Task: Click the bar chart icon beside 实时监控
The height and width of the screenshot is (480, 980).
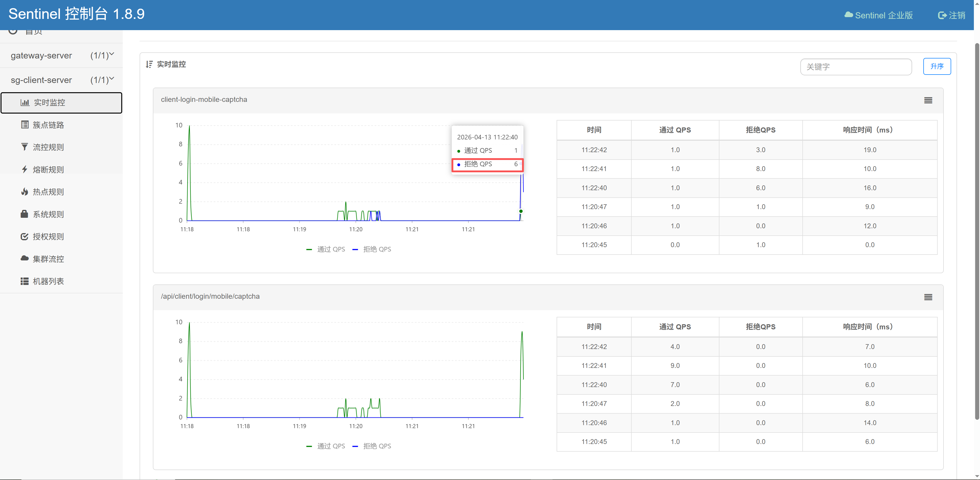Action: click(25, 103)
